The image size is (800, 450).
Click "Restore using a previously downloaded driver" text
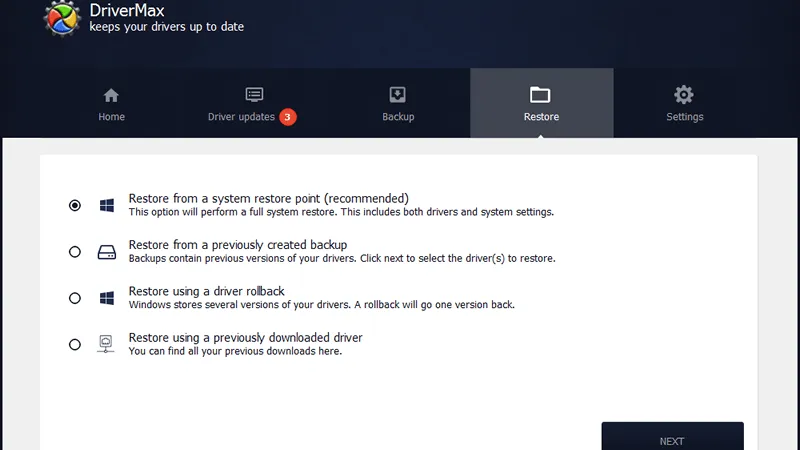pos(245,337)
